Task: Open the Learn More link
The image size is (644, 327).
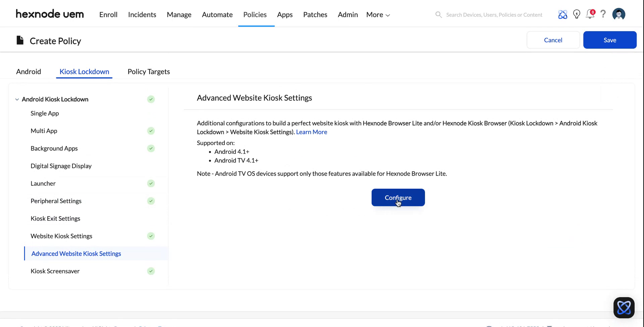Action: coord(311,132)
